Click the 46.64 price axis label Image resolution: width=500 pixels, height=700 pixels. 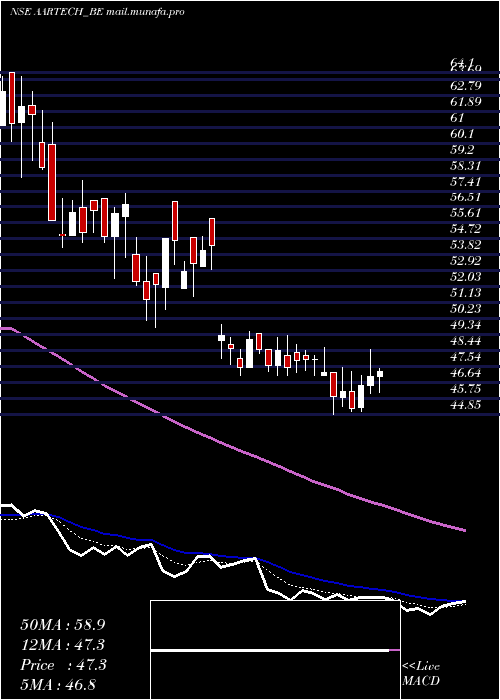(466, 372)
